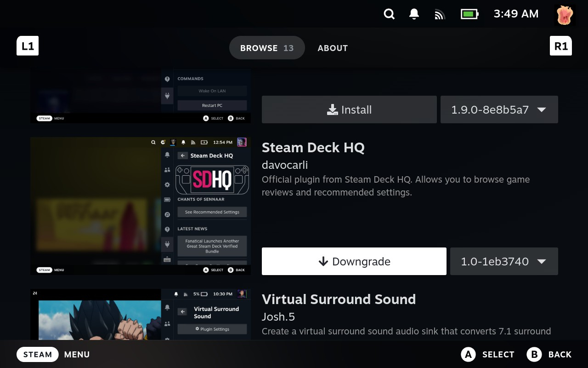Open the Steam Deck HQ preview thumbnail
Viewport: 588px width, 368px height.
pyautogui.click(x=141, y=206)
